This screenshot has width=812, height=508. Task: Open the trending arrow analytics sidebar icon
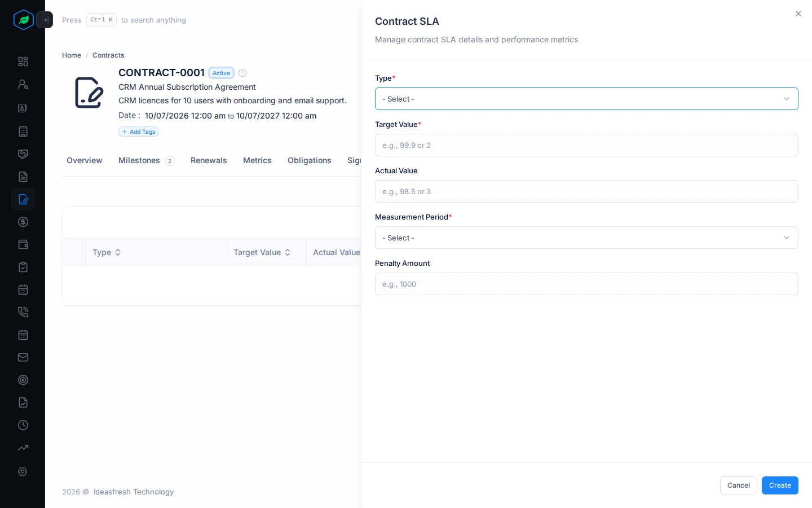click(x=23, y=448)
